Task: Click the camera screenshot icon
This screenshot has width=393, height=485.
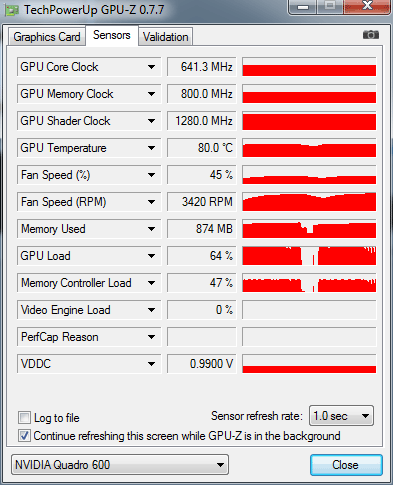Action: [371, 35]
